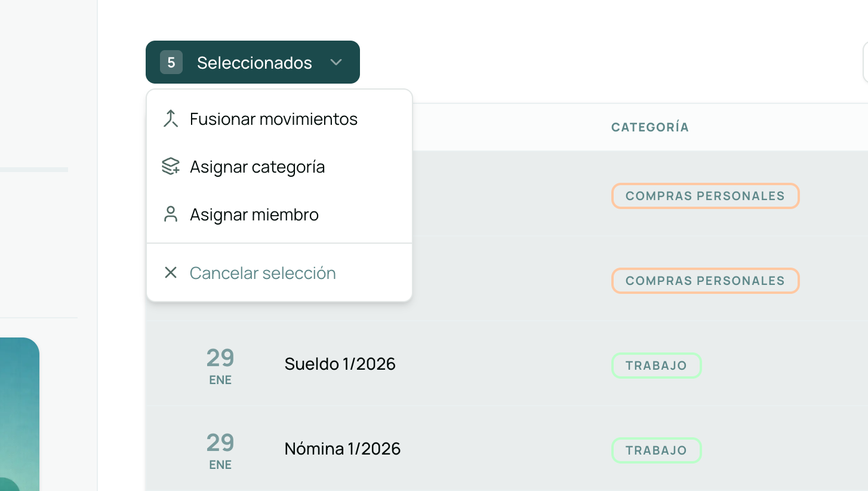Choose Asignar miembro from the menu
The height and width of the screenshot is (491, 868).
coord(254,214)
